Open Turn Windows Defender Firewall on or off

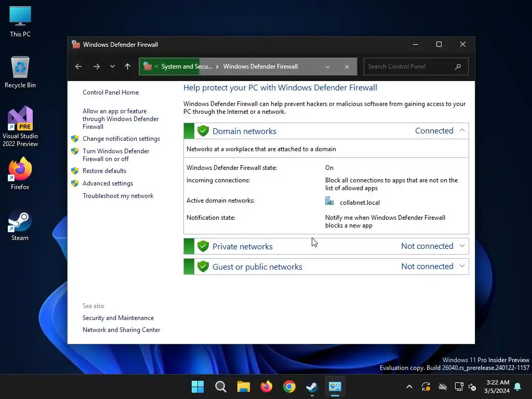pos(116,155)
